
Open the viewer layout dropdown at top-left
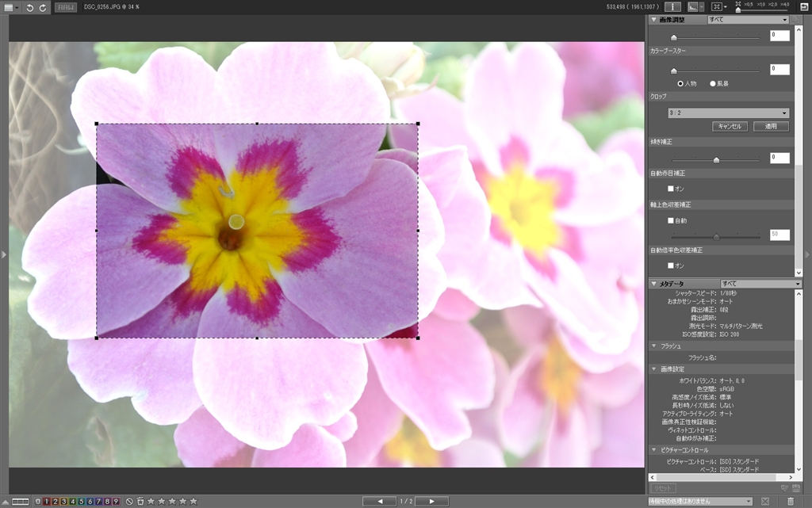pos(17,7)
